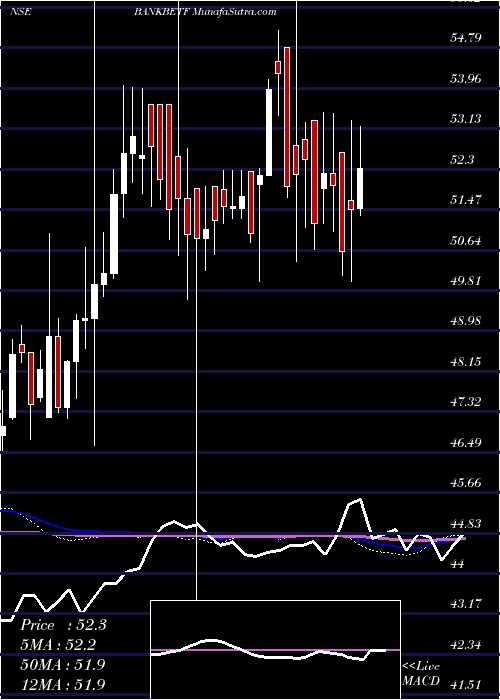Image resolution: width=500 pixels, height=700 pixels.
Task: Click the 52.3 price axis label
Action: click(x=462, y=159)
